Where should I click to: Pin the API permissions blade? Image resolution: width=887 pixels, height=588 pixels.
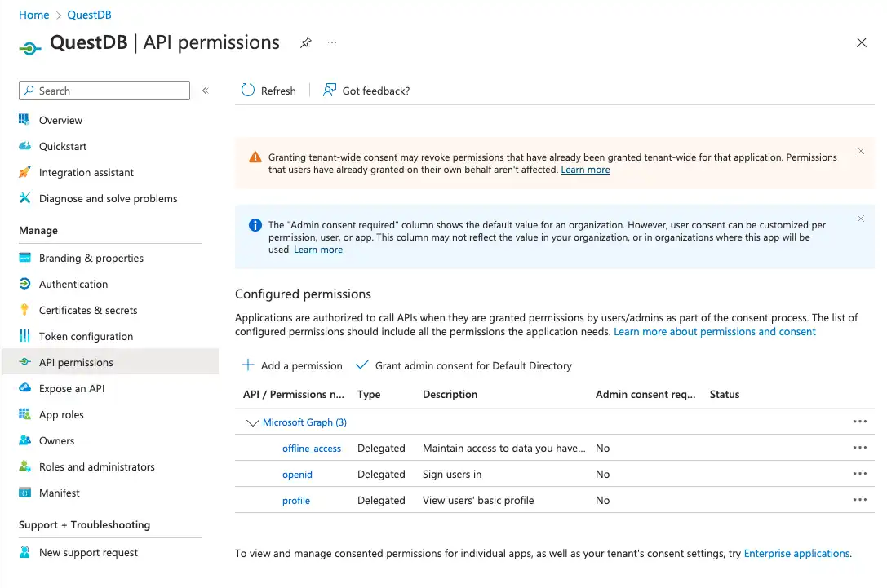(305, 43)
